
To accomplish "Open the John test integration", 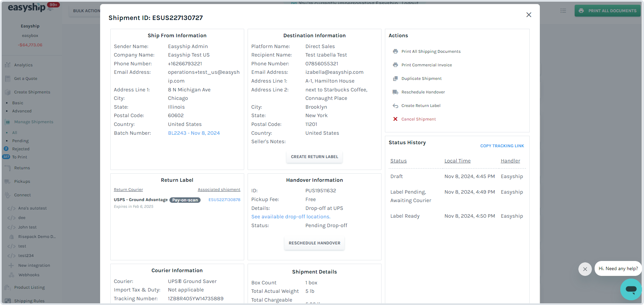I will [27, 227].
